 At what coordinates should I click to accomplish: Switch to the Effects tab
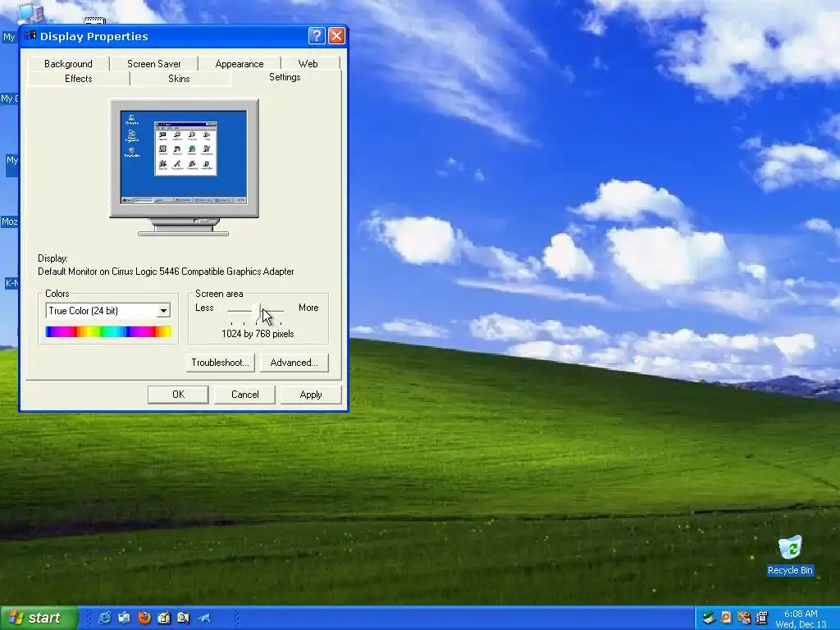(78, 79)
